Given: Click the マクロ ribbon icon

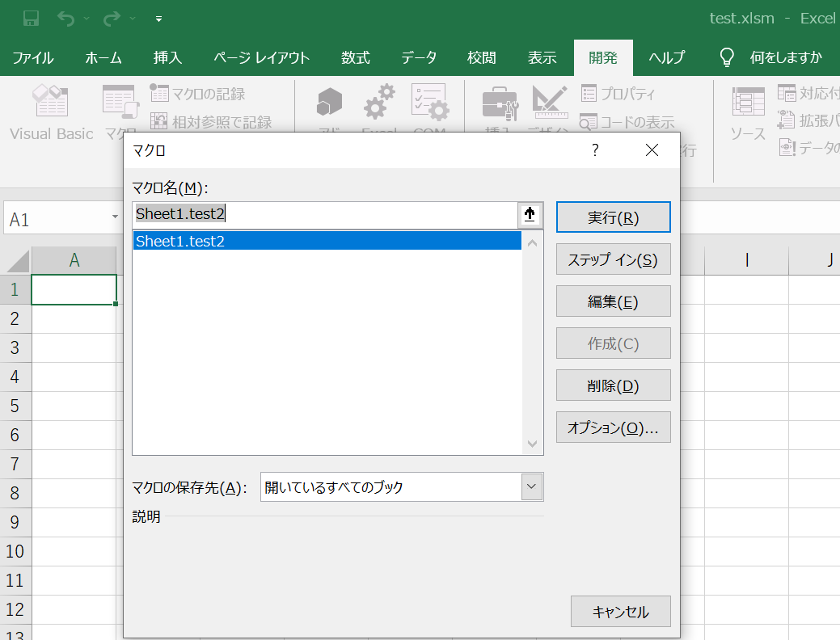Looking at the screenshot, I should click(x=120, y=102).
